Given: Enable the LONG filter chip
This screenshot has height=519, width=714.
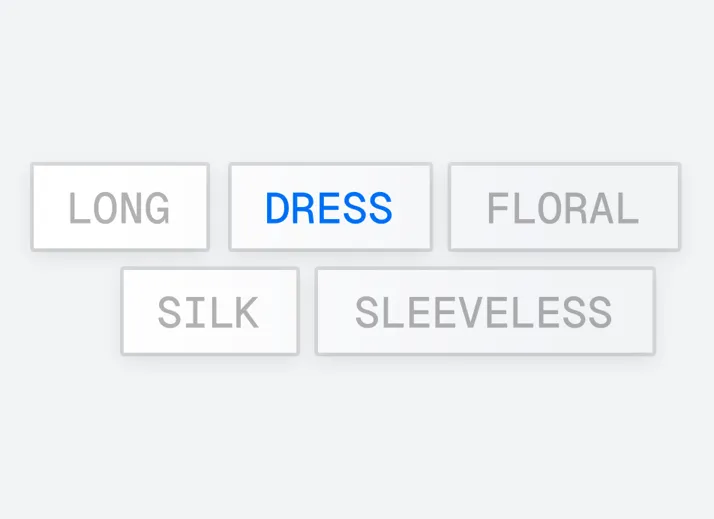Looking at the screenshot, I should 119,207.
